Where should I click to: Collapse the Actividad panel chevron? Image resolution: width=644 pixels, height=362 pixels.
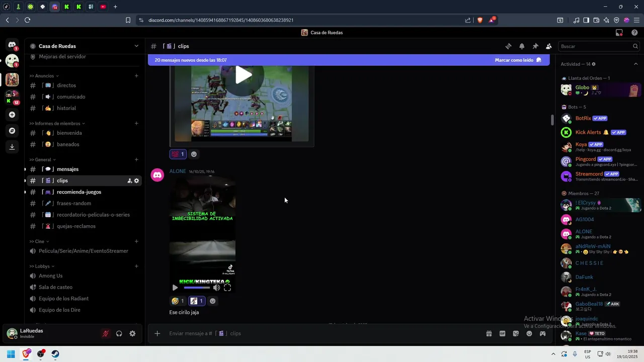[635, 64]
